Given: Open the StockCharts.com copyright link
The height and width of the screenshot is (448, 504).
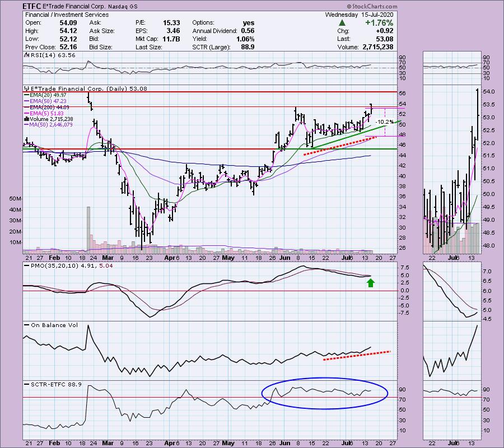Looking at the screenshot, I should [x=372, y=6].
